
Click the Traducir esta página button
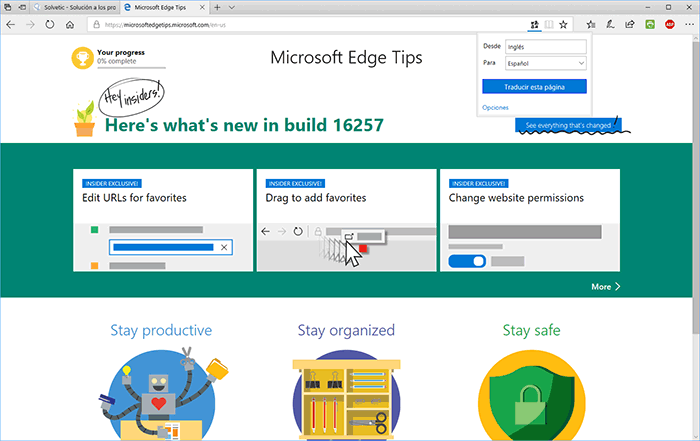click(x=534, y=87)
